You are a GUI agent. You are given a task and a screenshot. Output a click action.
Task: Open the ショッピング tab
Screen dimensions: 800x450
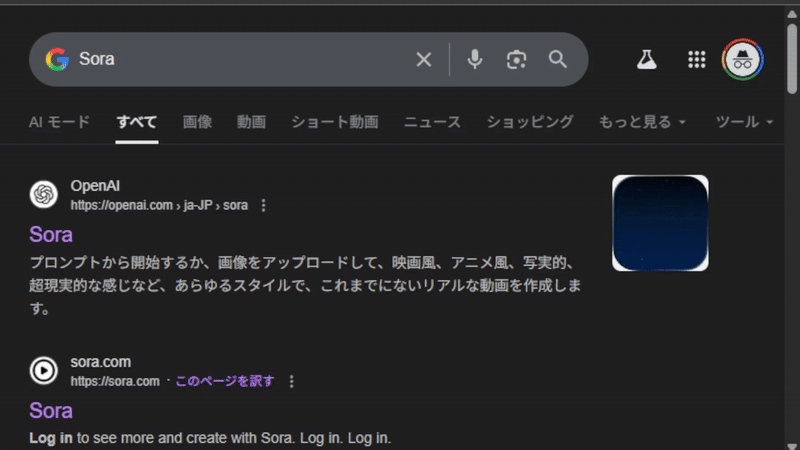pyautogui.click(x=530, y=122)
